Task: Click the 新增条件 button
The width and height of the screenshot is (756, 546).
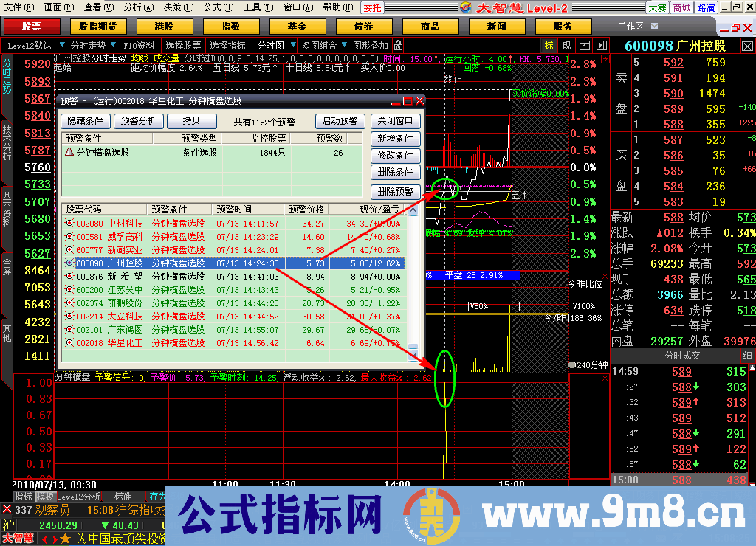Action: (x=396, y=139)
